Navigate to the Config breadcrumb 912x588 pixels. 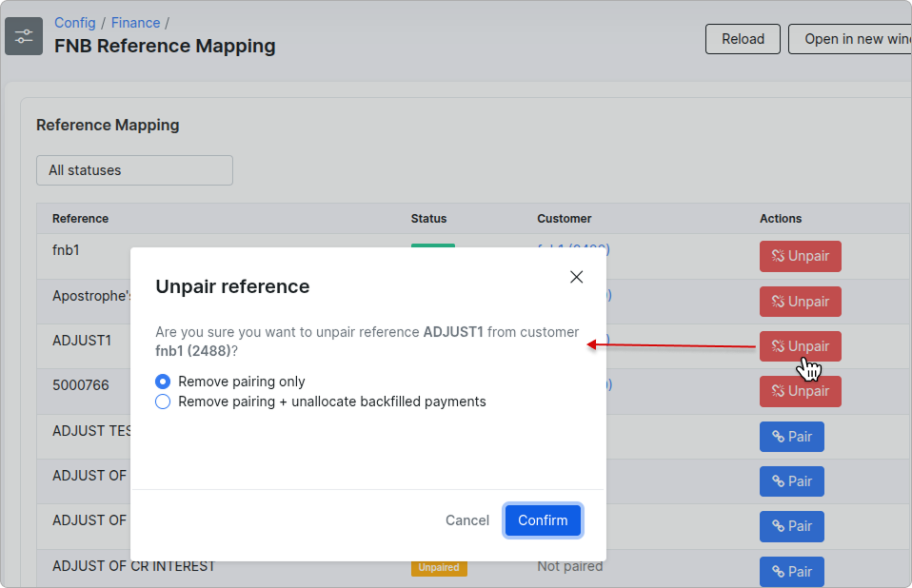(74, 22)
